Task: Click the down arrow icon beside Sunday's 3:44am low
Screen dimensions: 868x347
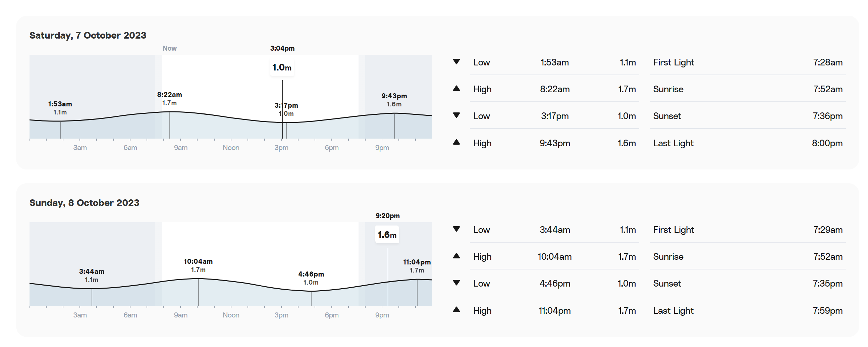Action: 456,229
